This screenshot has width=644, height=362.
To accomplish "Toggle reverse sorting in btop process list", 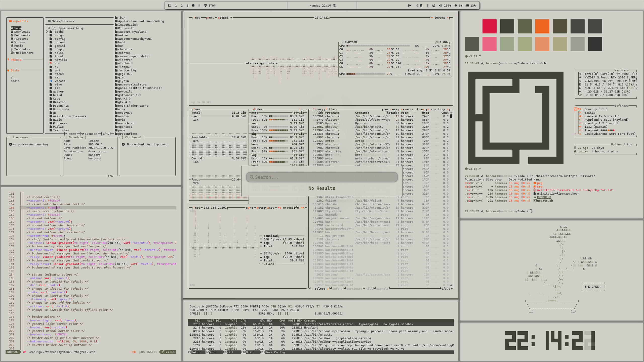I will [x=408, y=109].
